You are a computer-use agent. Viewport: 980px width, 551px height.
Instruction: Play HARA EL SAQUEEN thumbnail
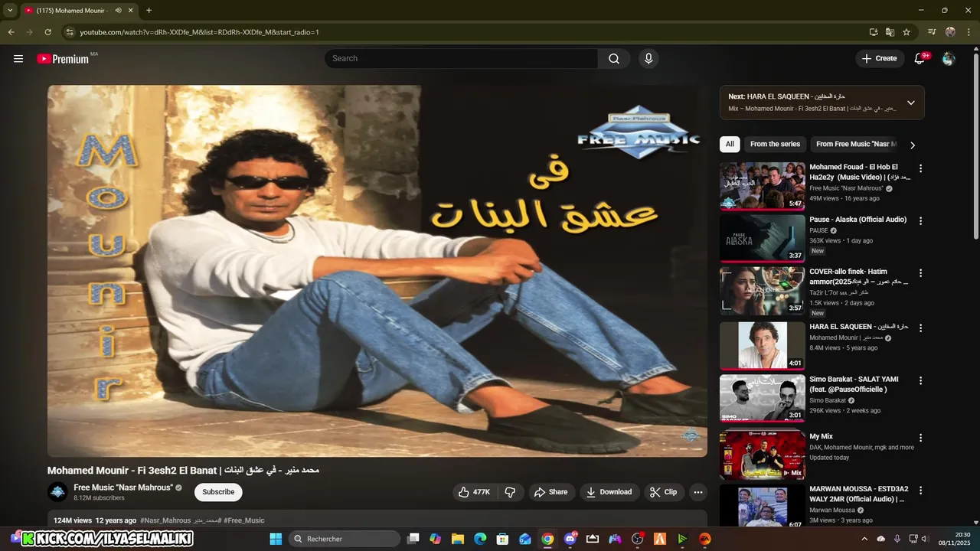click(763, 346)
